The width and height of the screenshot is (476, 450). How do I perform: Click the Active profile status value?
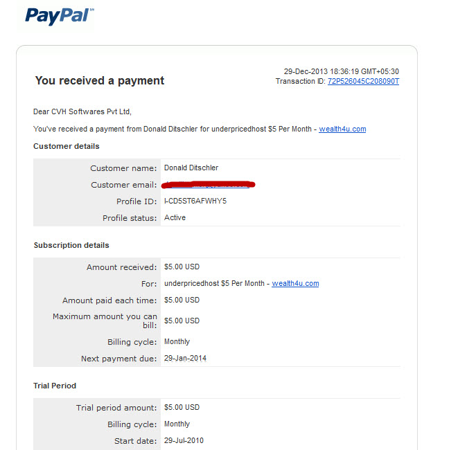pyautogui.click(x=175, y=217)
